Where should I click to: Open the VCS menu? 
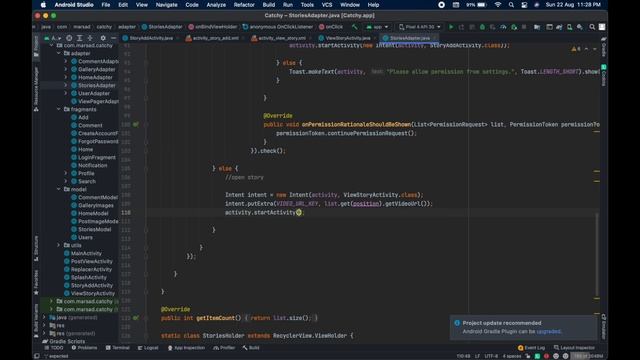327,5
